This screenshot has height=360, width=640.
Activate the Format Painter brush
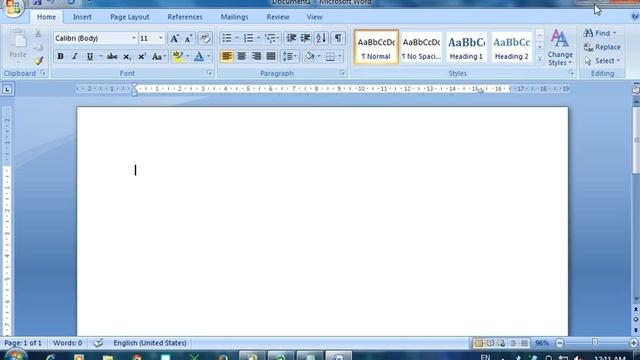pyautogui.click(x=38, y=61)
